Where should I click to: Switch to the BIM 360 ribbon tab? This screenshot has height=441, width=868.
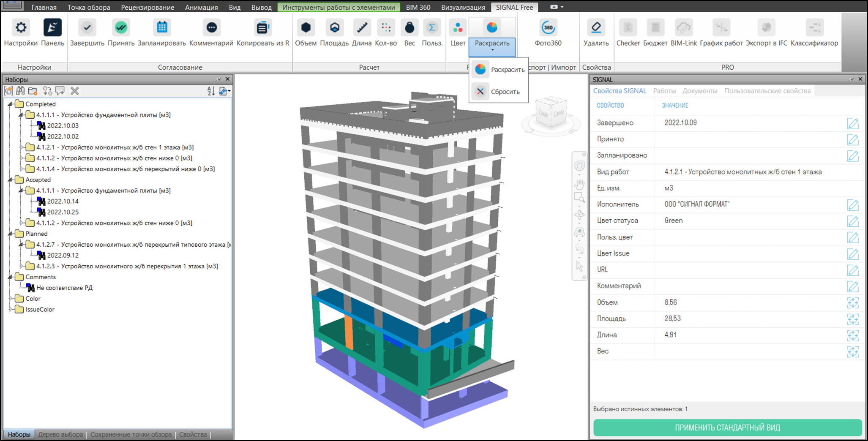[x=418, y=7]
